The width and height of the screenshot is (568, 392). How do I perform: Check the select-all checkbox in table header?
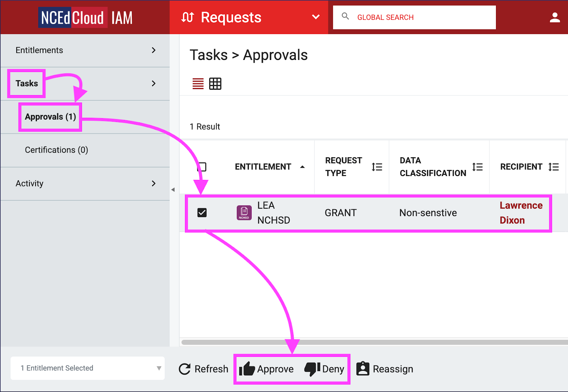[202, 167]
